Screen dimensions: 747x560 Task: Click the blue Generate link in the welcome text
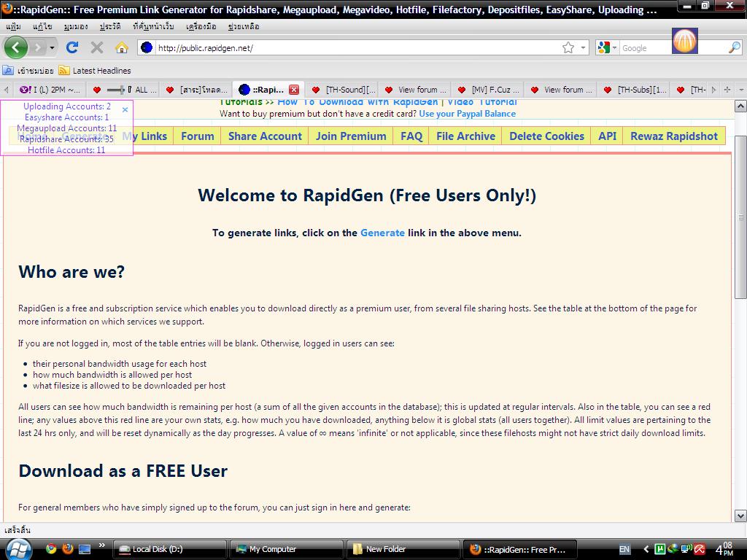pos(382,233)
